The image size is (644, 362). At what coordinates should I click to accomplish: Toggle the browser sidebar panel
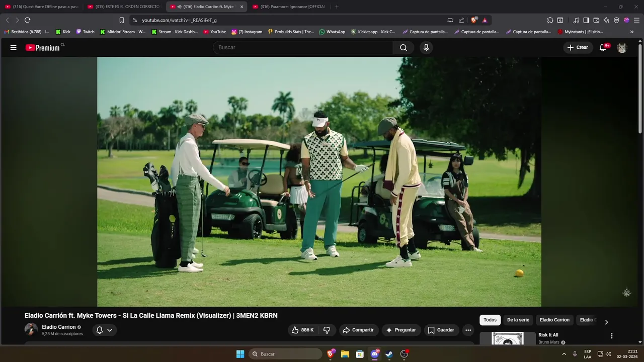pyautogui.click(x=586, y=20)
